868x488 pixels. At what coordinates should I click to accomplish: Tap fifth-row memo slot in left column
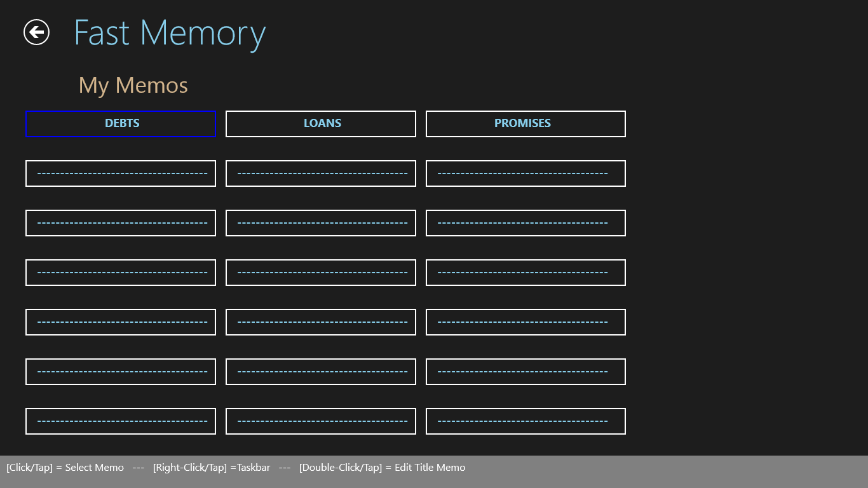click(121, 322)
